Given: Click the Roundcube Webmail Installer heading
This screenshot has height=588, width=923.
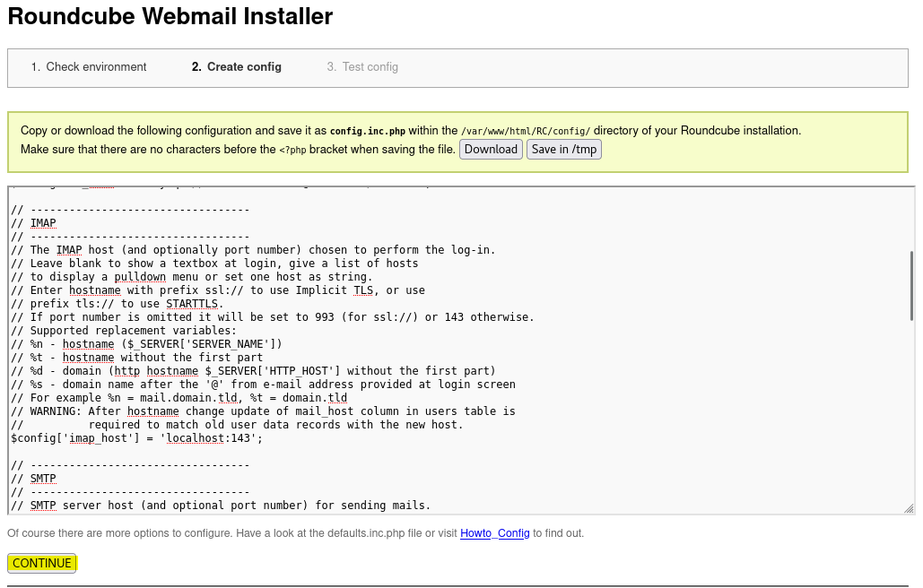Looking at the screenshot, I should [x=170, y=16].
